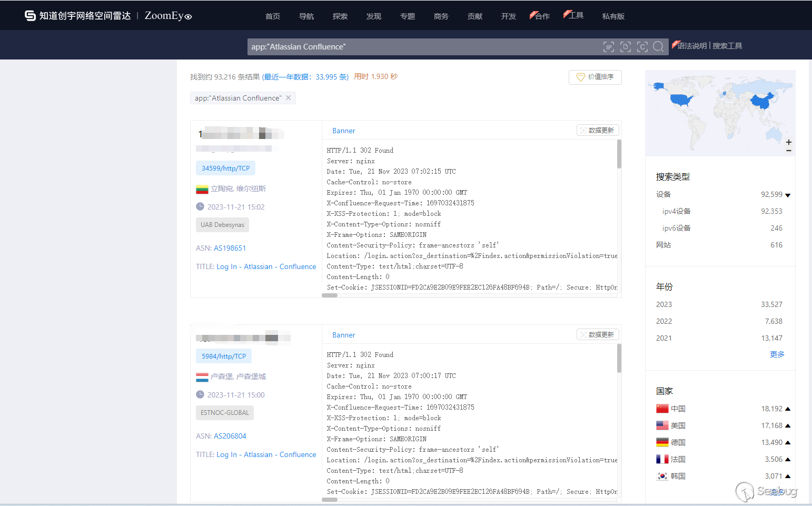This screenshot has width=812, height=506.
Task: Click the magnifier search icon
Action: [x=658, y=47]
